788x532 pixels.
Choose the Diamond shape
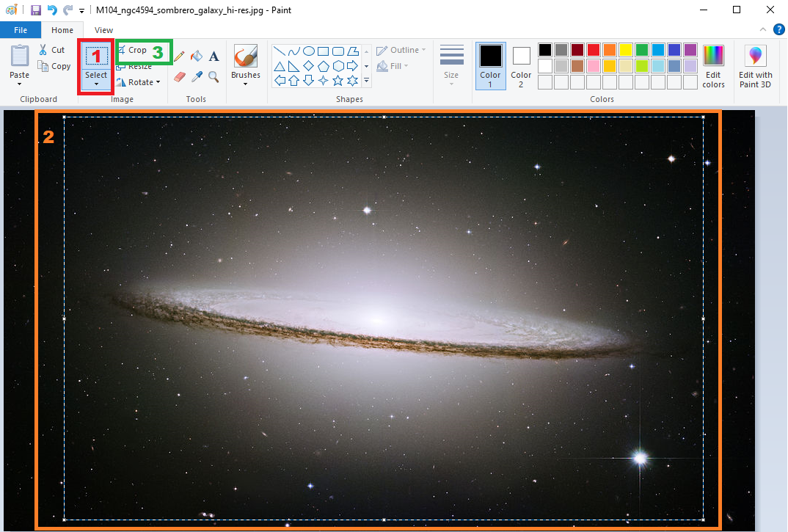(309, 66)
